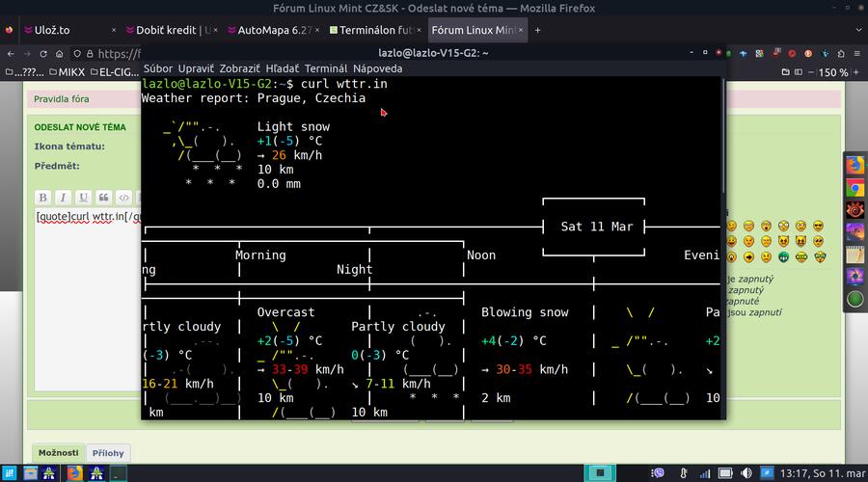
Task: Select the Přílohy tab below the editor
Action: (106, 453)
